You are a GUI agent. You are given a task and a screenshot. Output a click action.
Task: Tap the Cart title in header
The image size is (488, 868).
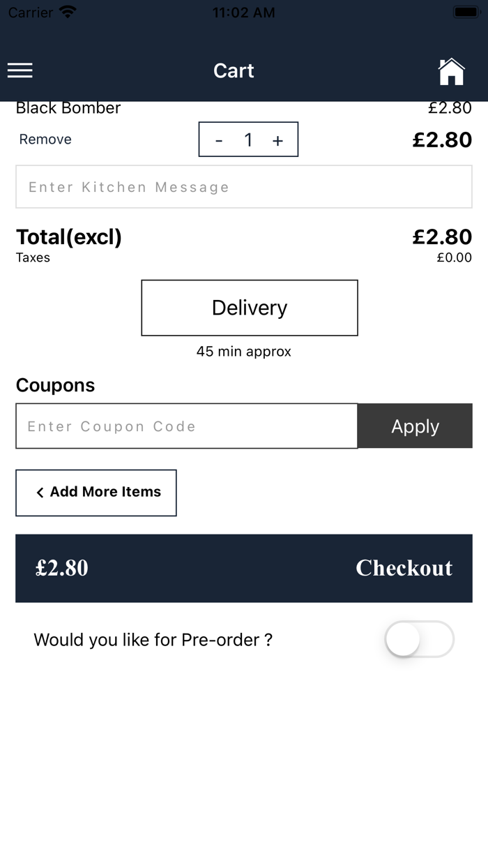234,71
